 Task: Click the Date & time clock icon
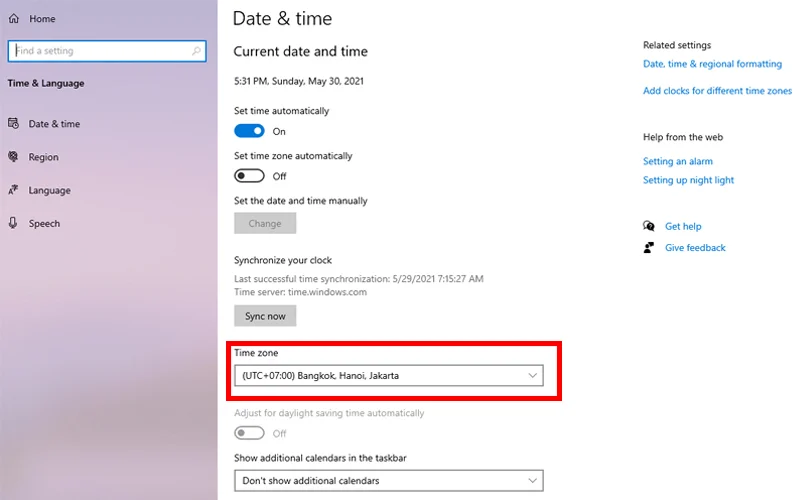click(14, 124)
